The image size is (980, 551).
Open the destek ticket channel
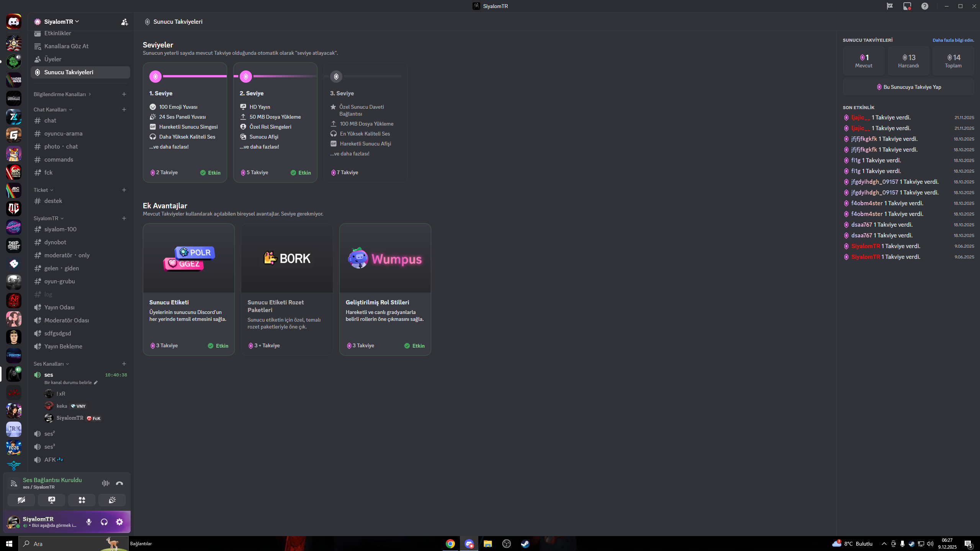[x=80, y=201]
